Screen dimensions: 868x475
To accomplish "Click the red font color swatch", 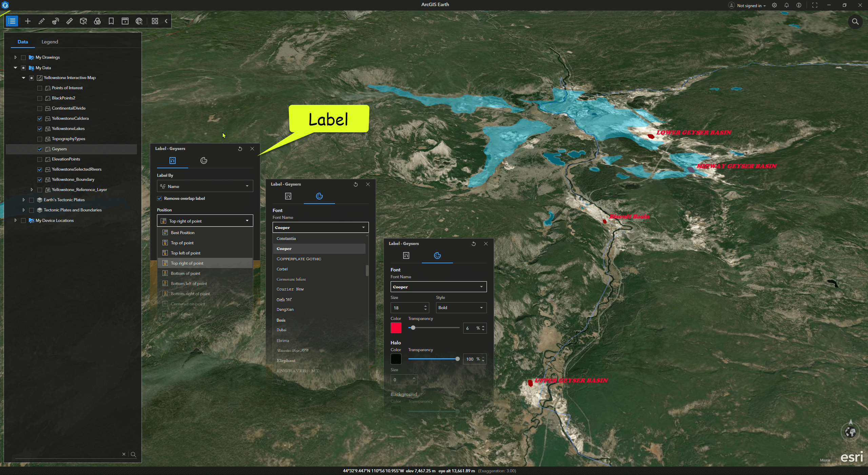I will click(x=396, y=328).
